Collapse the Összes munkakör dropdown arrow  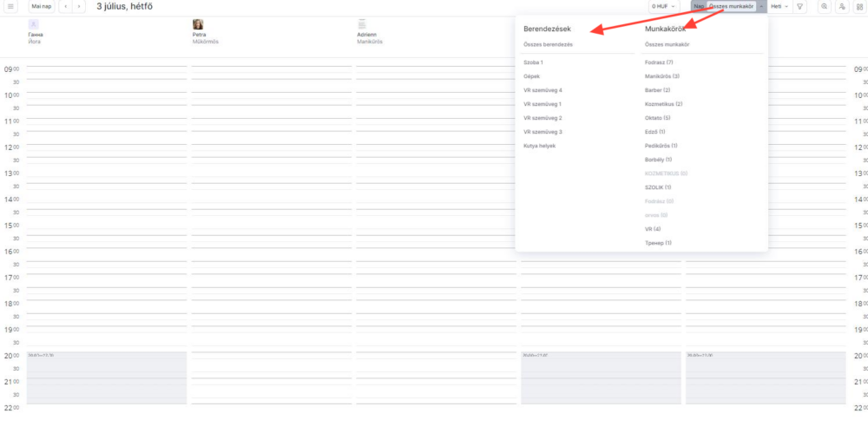(x=761, y=7)
